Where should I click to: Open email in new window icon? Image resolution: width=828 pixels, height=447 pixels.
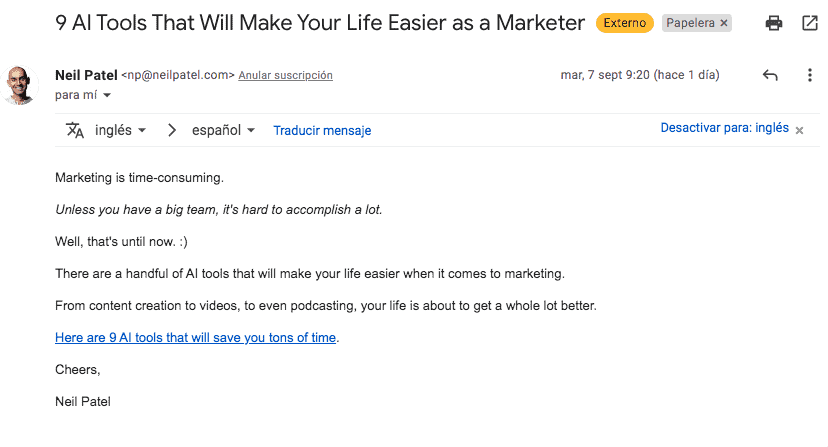click(x=810, y=23)
